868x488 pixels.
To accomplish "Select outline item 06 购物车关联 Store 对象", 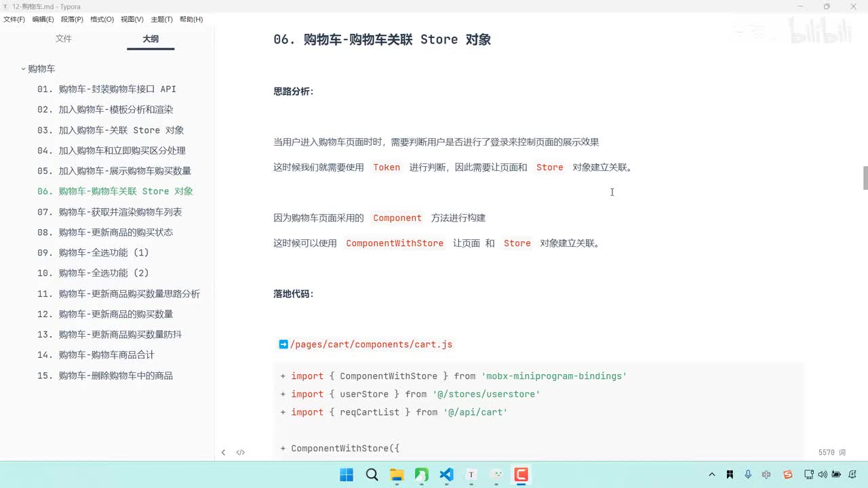I will 115,191.
